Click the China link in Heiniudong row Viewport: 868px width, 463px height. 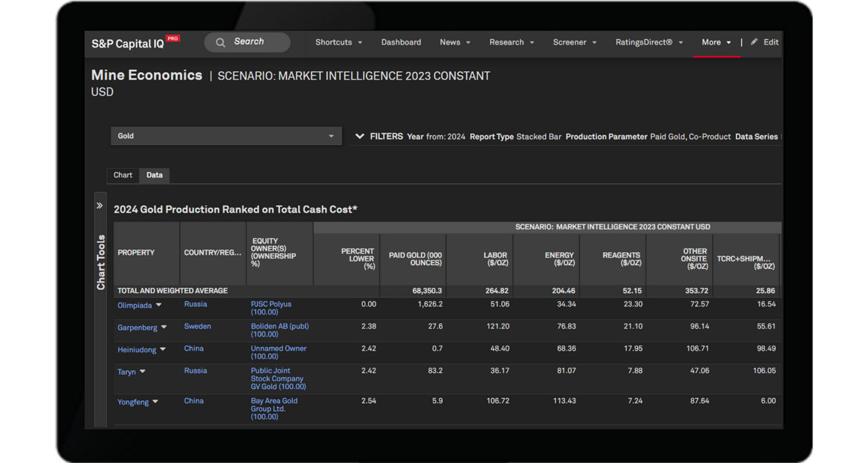pyautogui.click(x=193, y=348)
